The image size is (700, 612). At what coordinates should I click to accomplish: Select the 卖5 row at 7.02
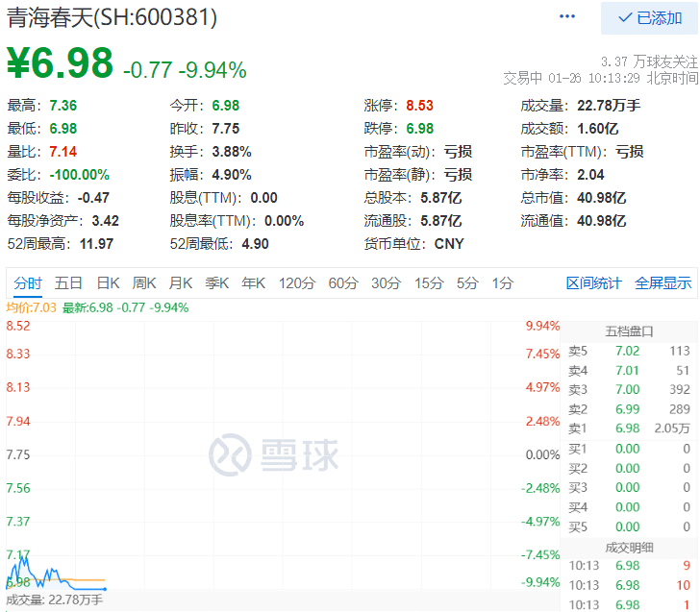(629, 351)
